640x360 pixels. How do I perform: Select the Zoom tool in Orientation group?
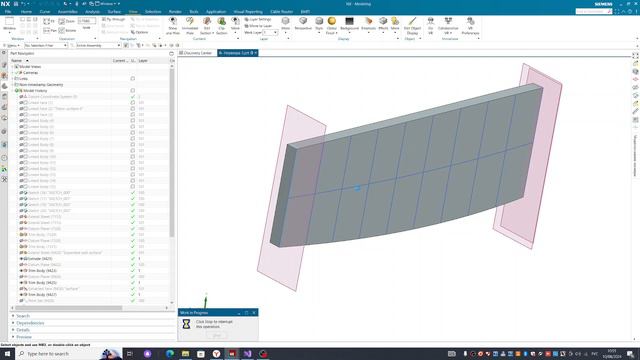point(67,21)
